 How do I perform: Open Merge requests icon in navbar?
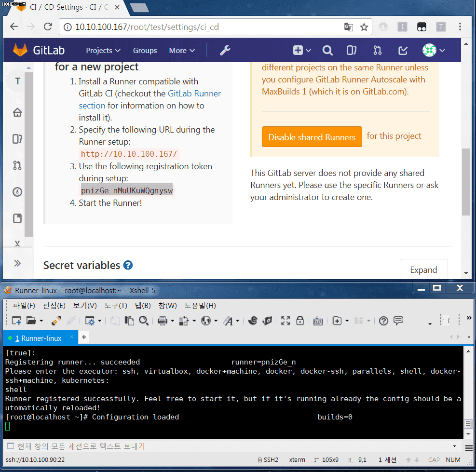click(x=377, y=51)
